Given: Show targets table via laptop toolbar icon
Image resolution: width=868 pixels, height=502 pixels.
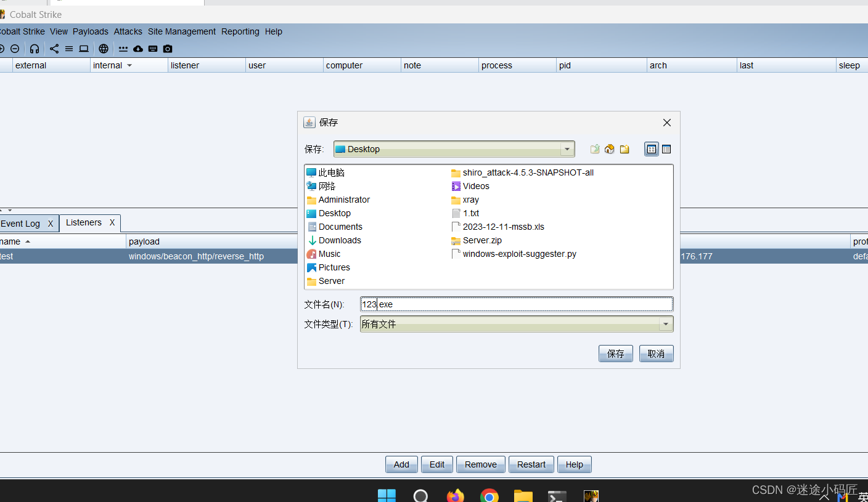Looking at the screenshot, I should tap(84, 49).
